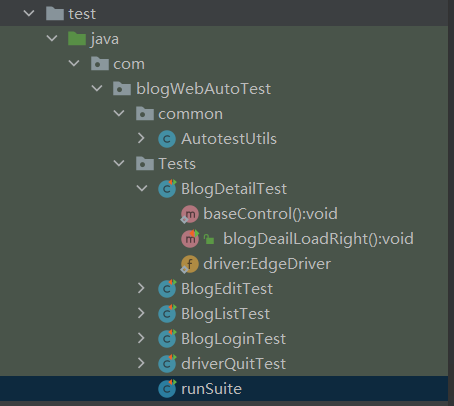The width and height of the screenshot is (454, 406).
Task: Collapse the java folder chevron
Action: 52,39
